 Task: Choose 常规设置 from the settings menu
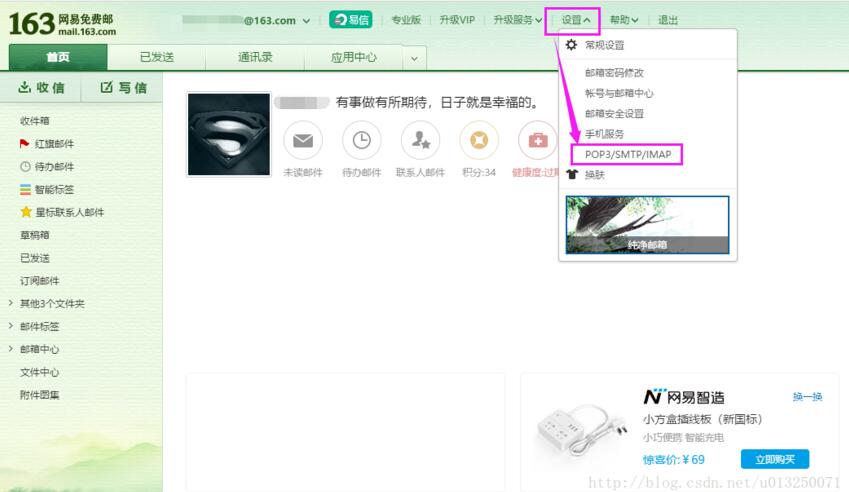pyautogui.click(x=604, y=45)
